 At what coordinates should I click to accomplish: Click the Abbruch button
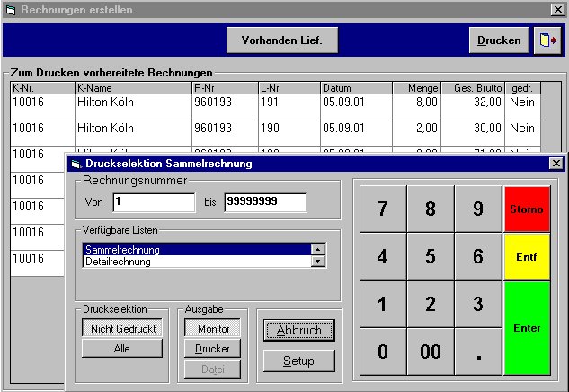click(298, 330)
